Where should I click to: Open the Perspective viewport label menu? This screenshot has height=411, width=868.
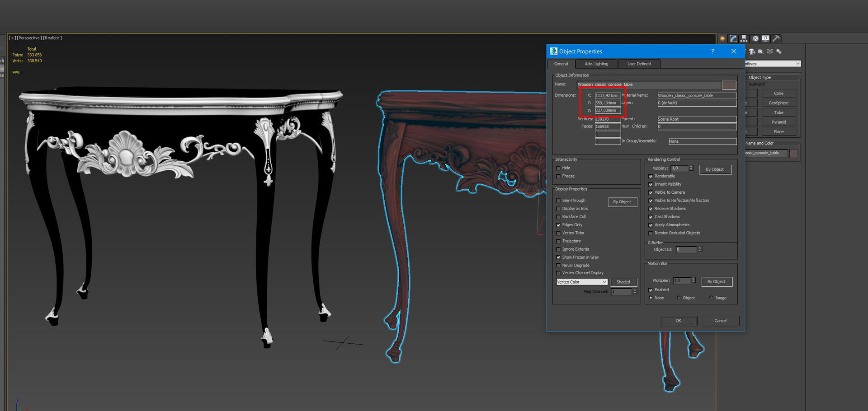click(x=29, y=38)
